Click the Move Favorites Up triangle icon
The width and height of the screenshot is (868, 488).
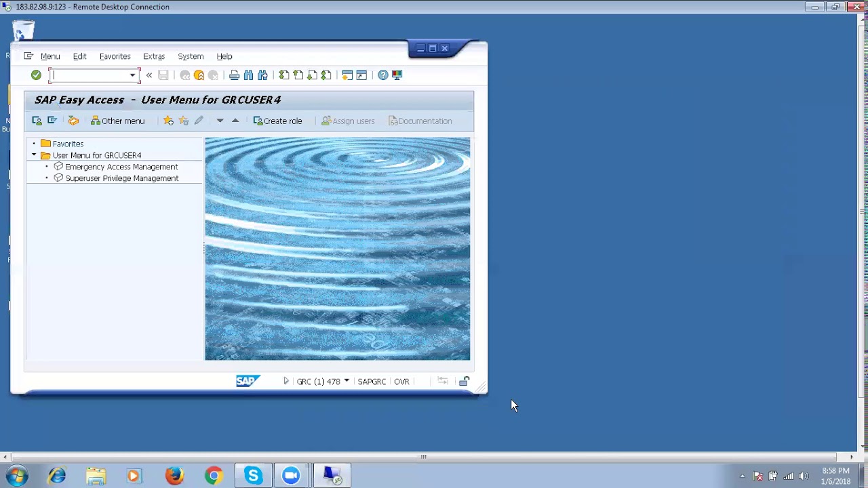point(235,121)
